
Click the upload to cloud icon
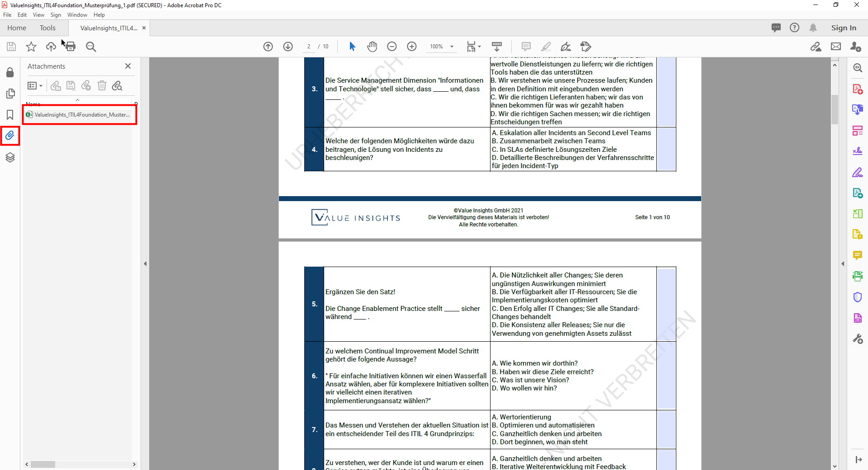[x=51, y=47]
